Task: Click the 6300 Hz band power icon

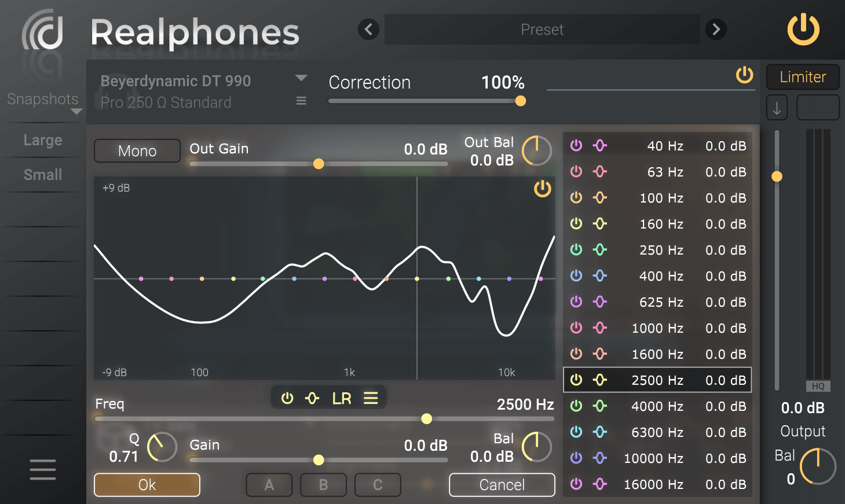Action: [576, 432]
